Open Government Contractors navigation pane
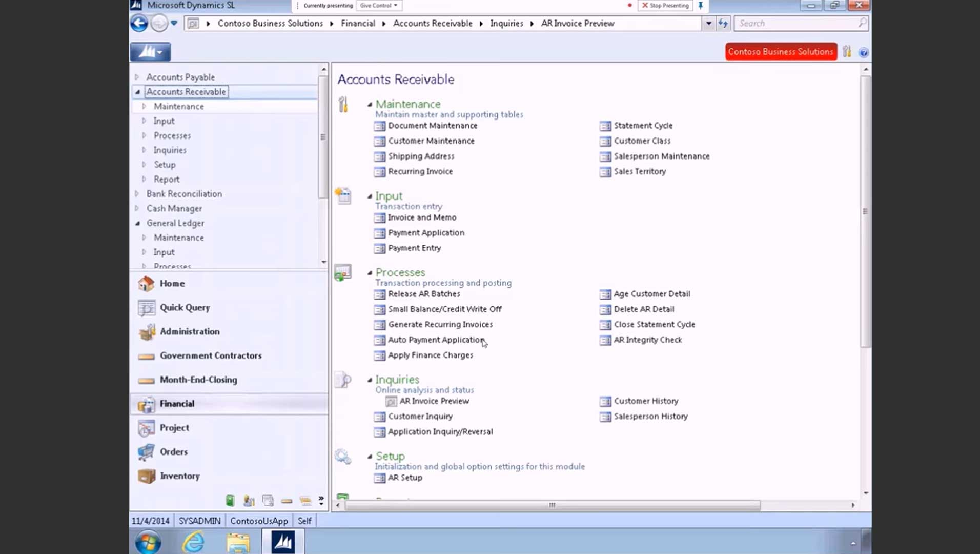This screenshot has height=554, width=980. point(229,355)
